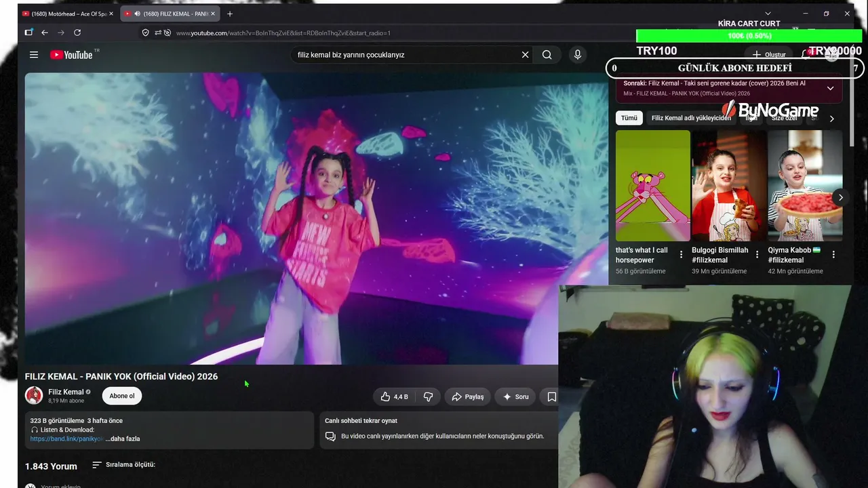Switch to the Motörhead – Ace Of Spades tab

pos(67,14)
